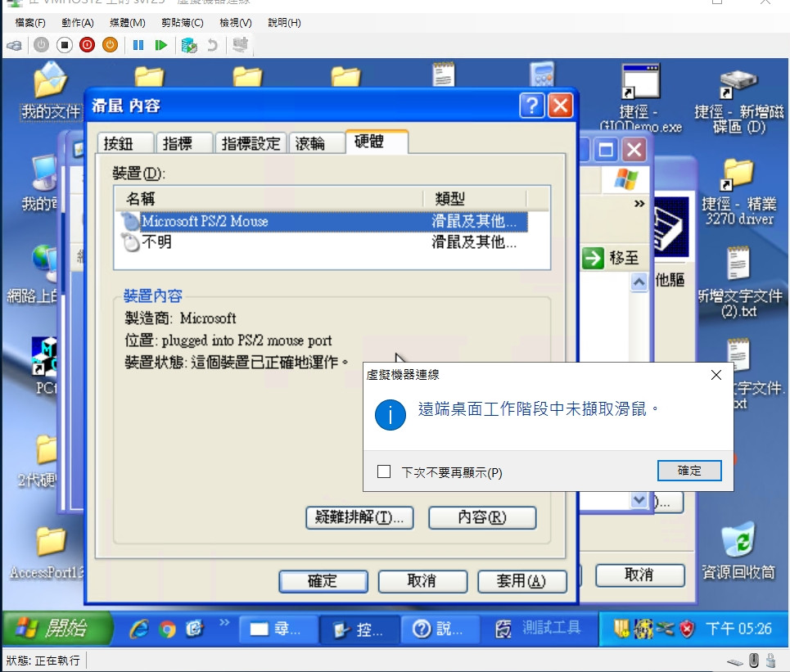Open the 捷徑 - GIODemo.exe shortcut icon
The image size is (790, 672).
pyautogui.click(x=640, y=99)
